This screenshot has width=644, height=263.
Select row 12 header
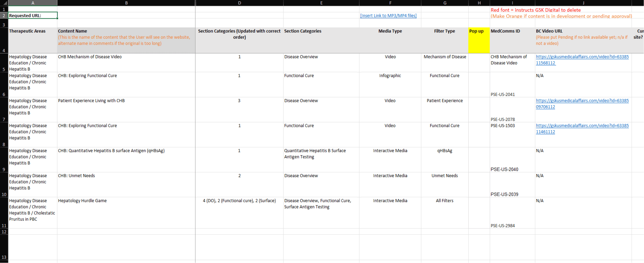tap(4, 232)
